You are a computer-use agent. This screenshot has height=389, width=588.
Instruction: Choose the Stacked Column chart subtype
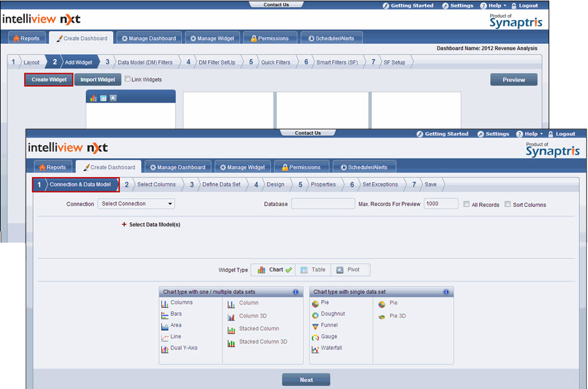click(253, 329)
